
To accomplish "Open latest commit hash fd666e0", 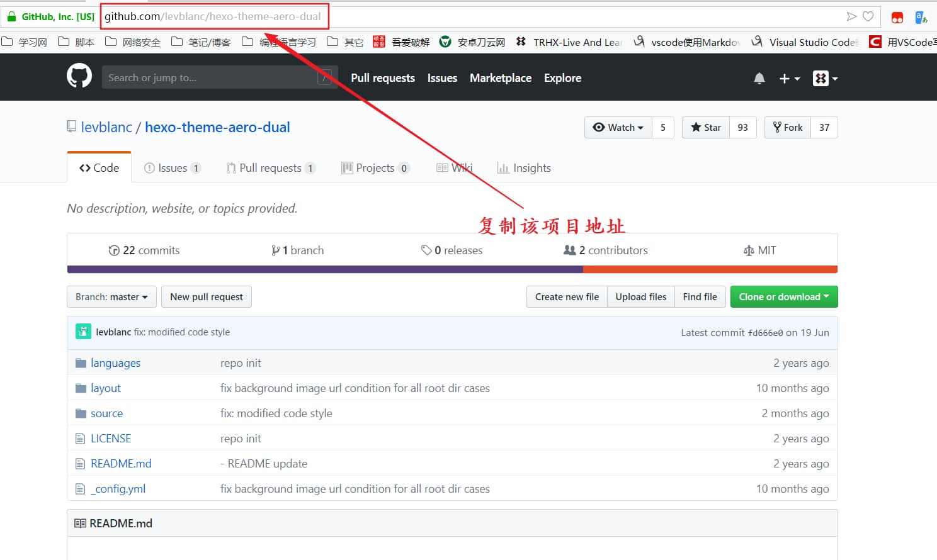I will click(765, 333).
